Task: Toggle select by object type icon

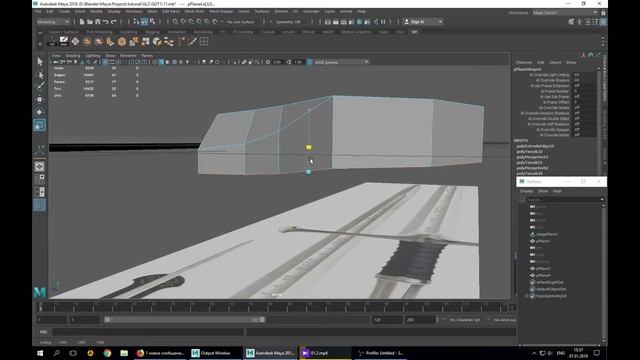Action: 144,22
